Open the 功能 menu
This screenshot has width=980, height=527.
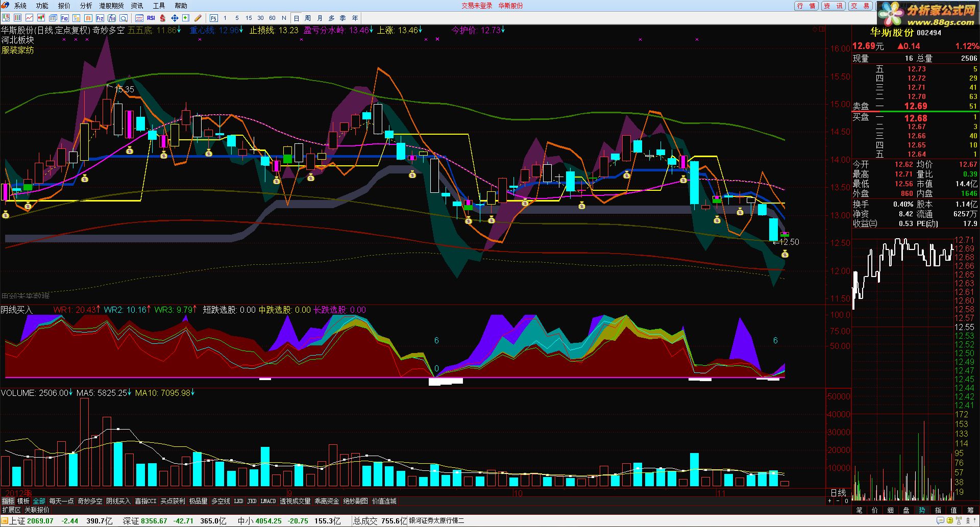42,6
